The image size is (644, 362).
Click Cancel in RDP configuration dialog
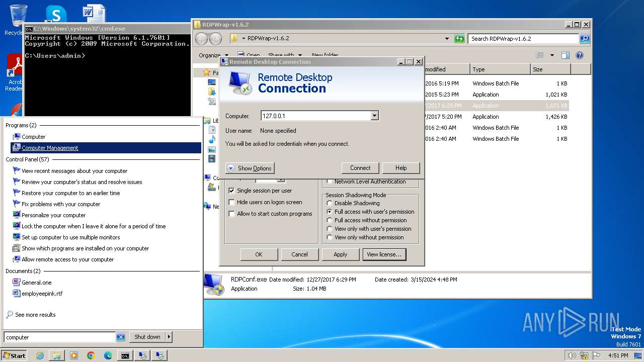[x=299, y=254]
